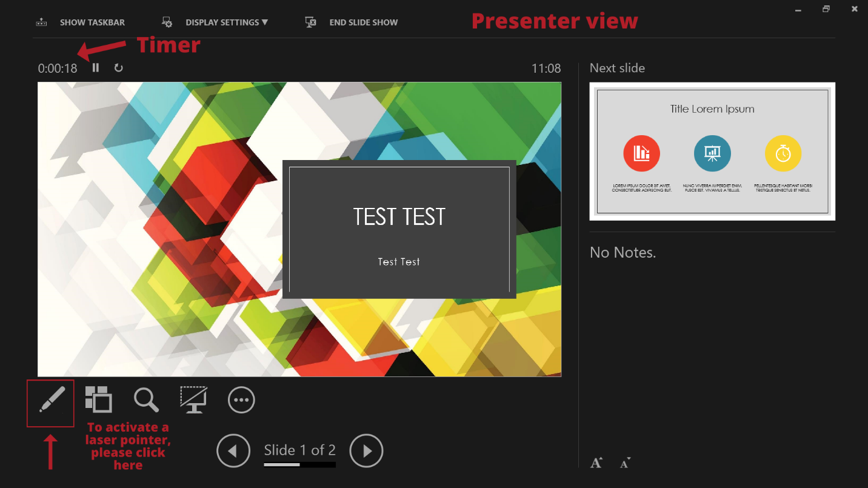
Task: Restart the timer with the reset icon
Action: tap(119, 68)
